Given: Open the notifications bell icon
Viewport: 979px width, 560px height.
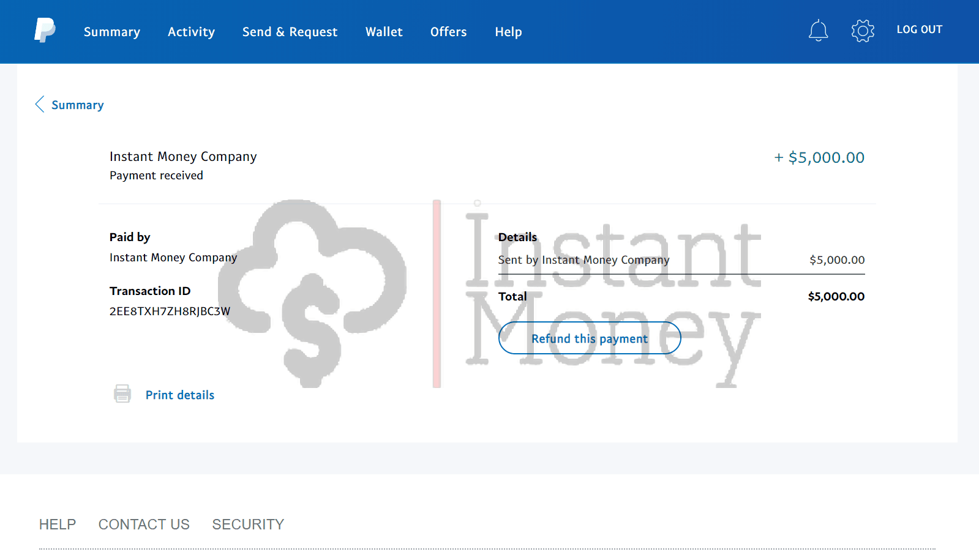Looking at the screenshot, I should tap(818, 31).
